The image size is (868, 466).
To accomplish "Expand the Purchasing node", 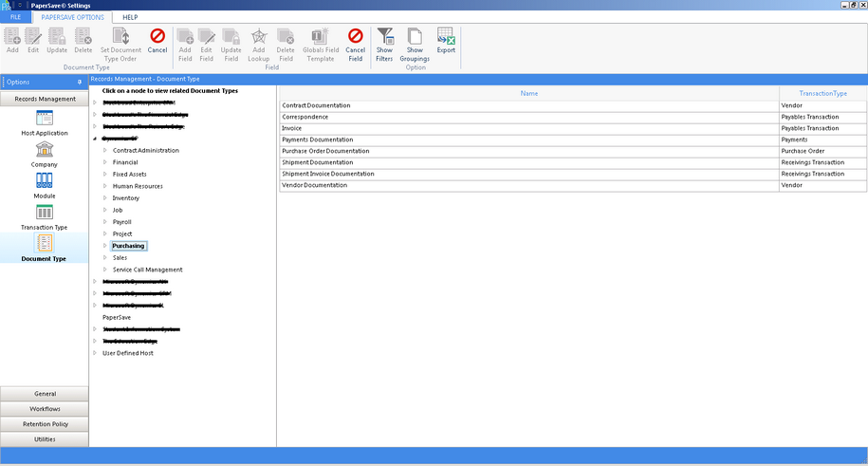I will tap(105, 246).
